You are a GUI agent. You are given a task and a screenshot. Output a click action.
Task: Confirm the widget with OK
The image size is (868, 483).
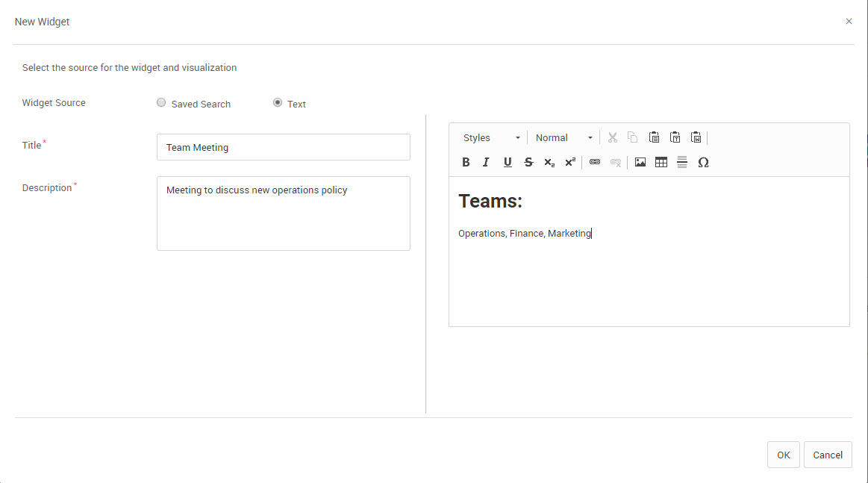coord(784,455)
